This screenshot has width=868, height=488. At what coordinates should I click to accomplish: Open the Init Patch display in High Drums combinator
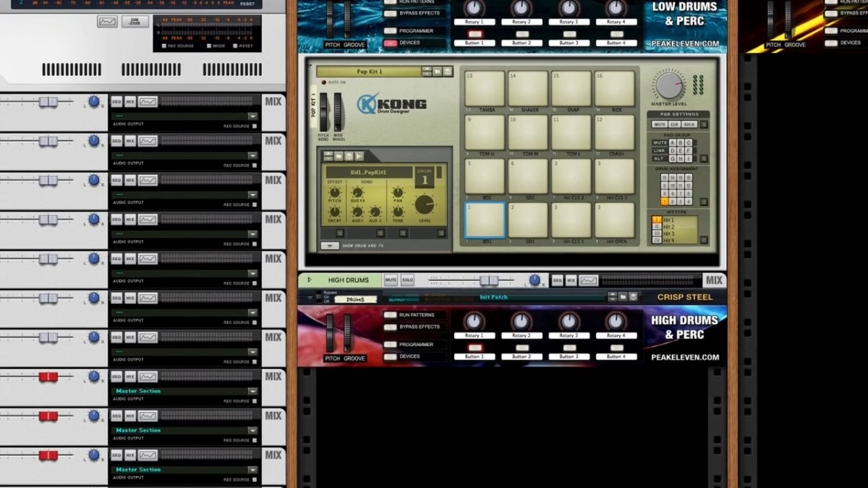click(x=493, y=297)
